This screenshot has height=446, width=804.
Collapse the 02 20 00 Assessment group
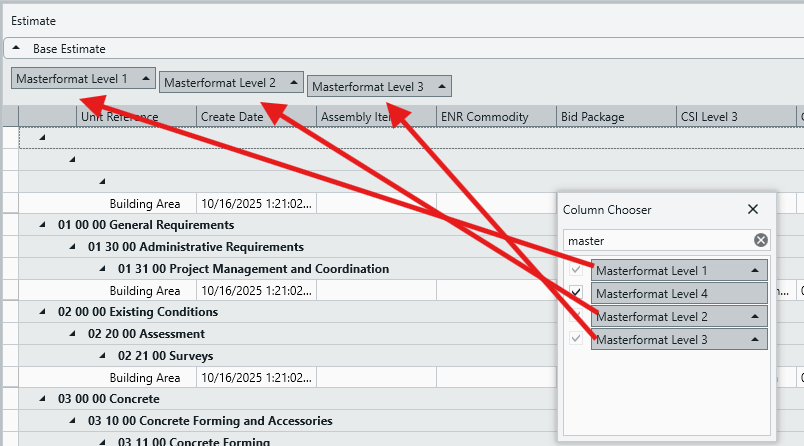pos(72,334)
